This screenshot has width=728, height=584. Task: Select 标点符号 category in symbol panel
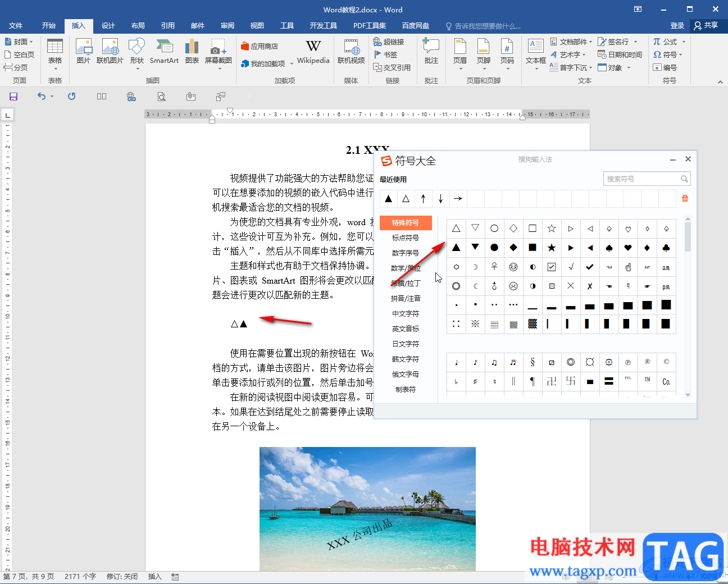(x=406, y=238)
